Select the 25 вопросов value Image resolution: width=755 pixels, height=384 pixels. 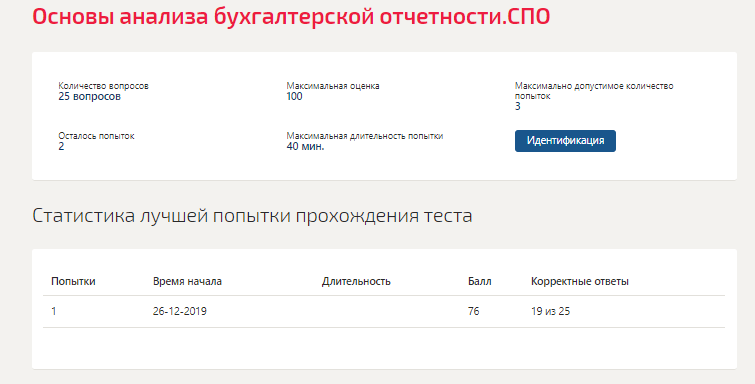tap(90, 96)
